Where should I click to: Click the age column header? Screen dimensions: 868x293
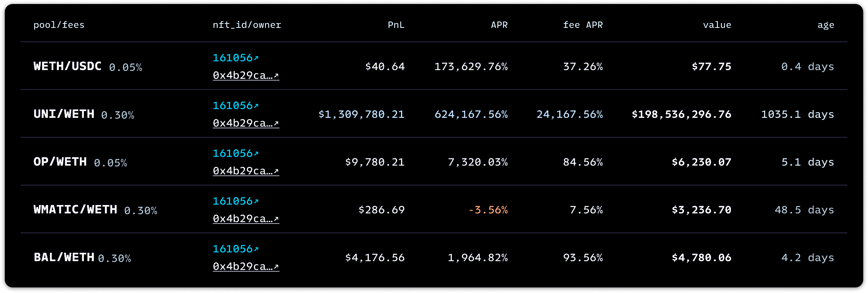[x=825, y=25]
